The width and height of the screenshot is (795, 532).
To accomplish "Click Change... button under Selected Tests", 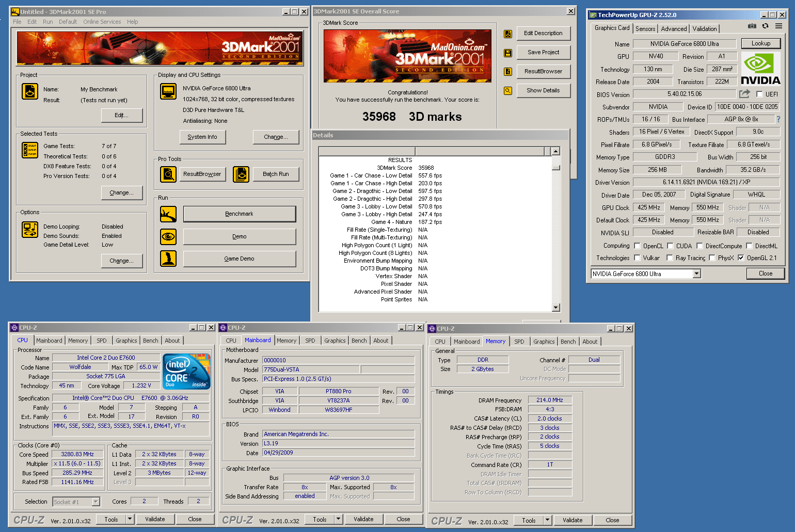I will pos(122,192).
